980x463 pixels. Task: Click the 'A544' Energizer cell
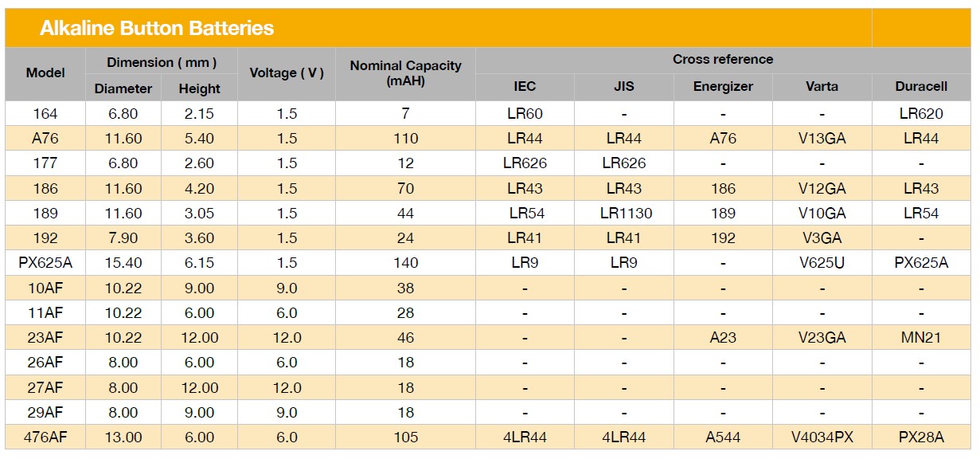click(x=723, y=437)
